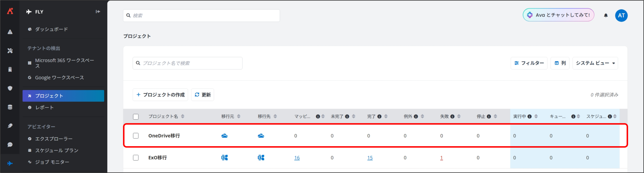Open ダッシュボード in the sidebar
The image size is (644, 173).
coord(51,29)
